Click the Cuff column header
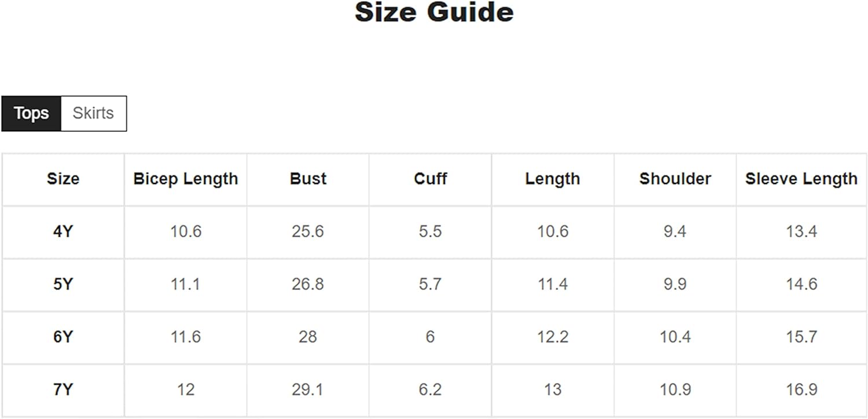The height and width of the screenshot is (419, 868). click(x=431, y=179)
